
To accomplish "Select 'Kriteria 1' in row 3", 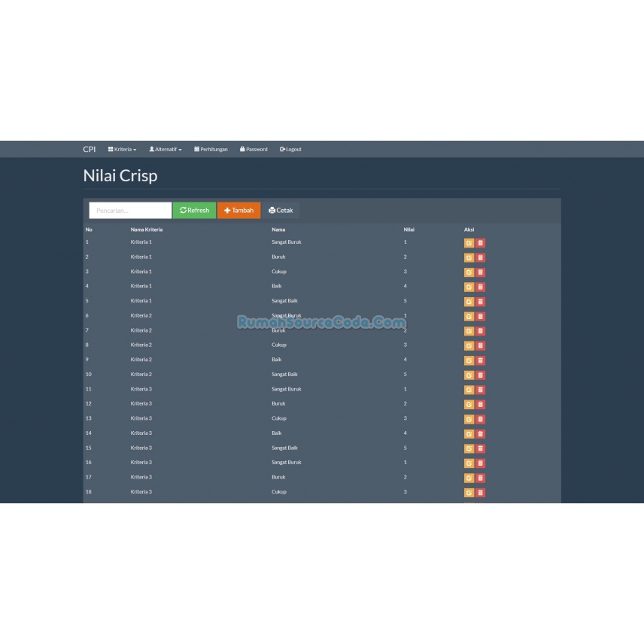I will pos(141,272).
